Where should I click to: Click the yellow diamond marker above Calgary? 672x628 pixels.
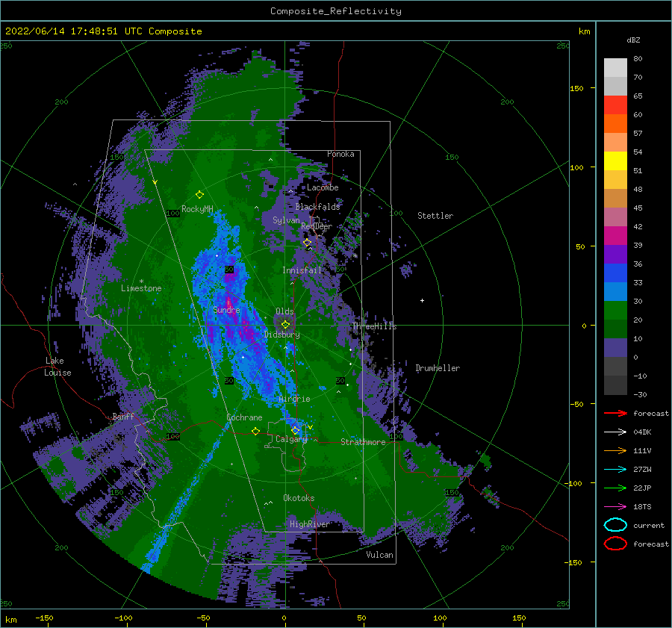point(295,430)
